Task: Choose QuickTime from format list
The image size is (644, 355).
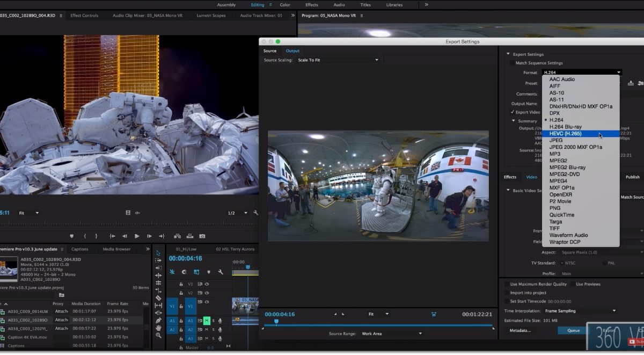Action: 581,215
